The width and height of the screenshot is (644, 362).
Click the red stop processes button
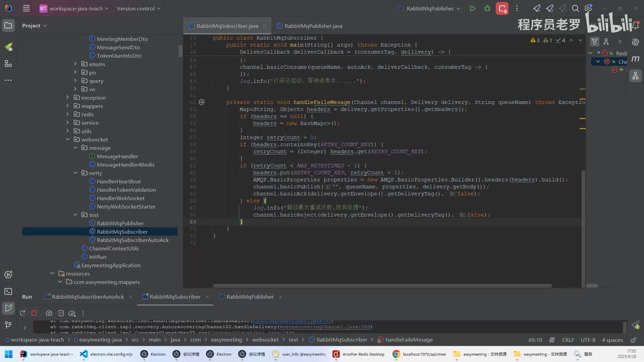point(502,9)
